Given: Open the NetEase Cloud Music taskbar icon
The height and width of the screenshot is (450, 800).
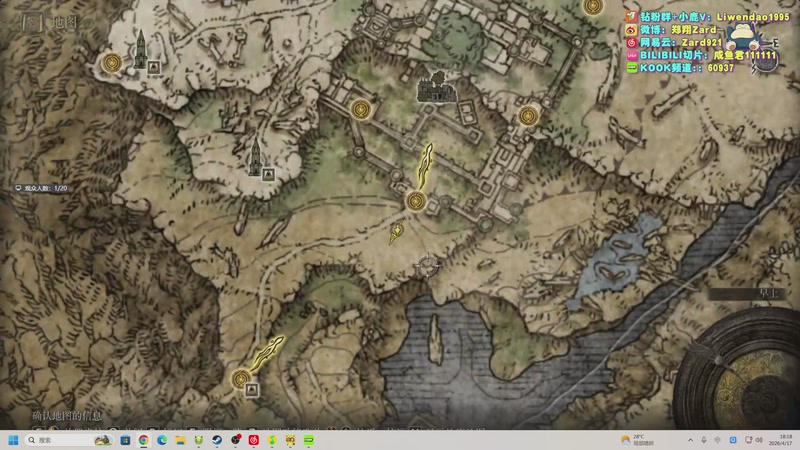Looking at the screenshot, I should (254, 440).
